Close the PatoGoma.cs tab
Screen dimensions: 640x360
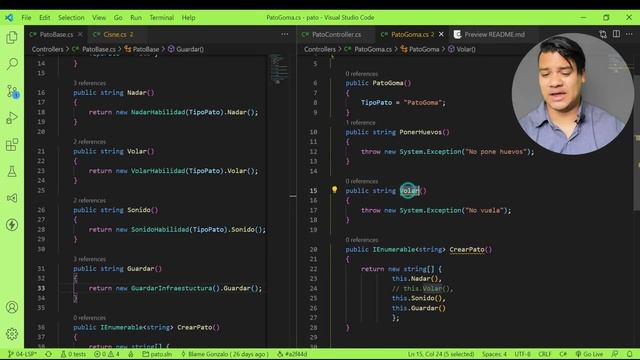[x=441, y=34]
